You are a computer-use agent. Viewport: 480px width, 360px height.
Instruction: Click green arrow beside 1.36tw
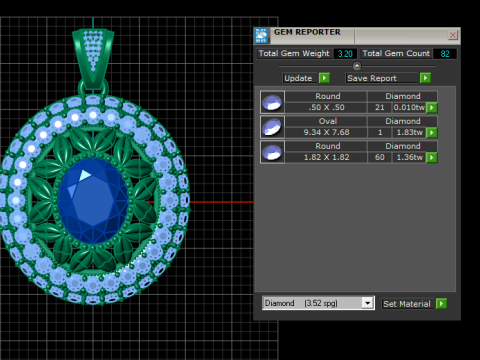coord(432,157)
